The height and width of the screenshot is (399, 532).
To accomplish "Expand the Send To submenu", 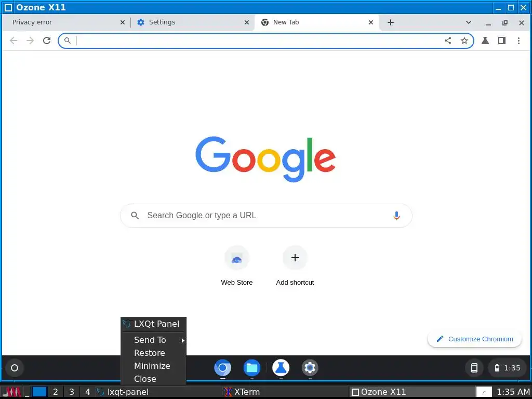I will click(153, 340).
